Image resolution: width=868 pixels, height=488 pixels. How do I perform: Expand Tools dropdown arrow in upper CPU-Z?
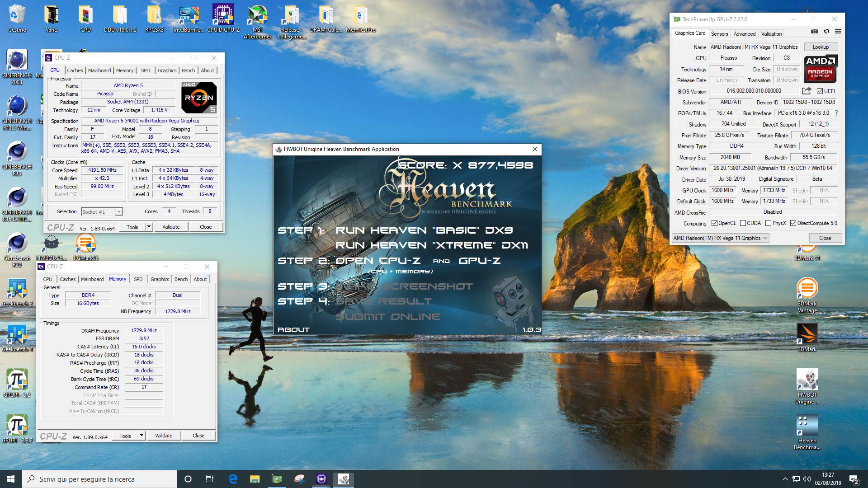149,227
